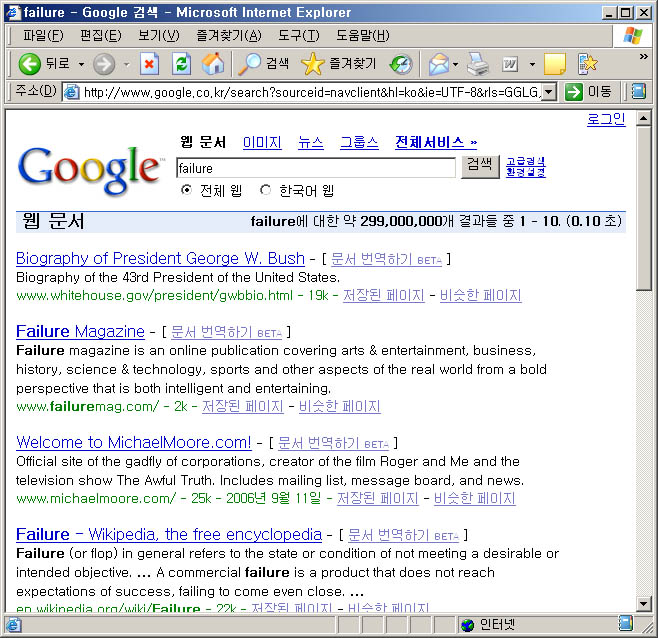Click the Windows logo throbber
The image size is (658, 638).
point(632,36)
